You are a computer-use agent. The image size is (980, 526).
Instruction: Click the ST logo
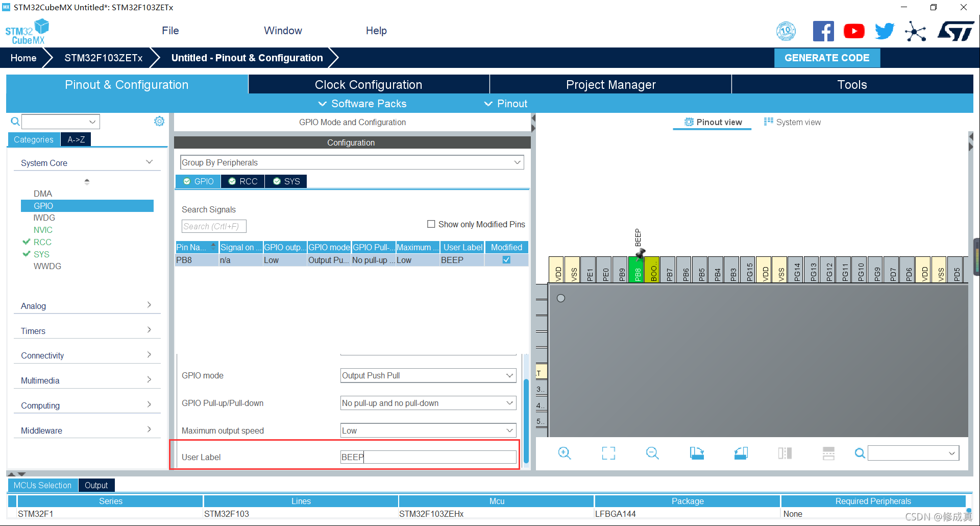point(955,31)
